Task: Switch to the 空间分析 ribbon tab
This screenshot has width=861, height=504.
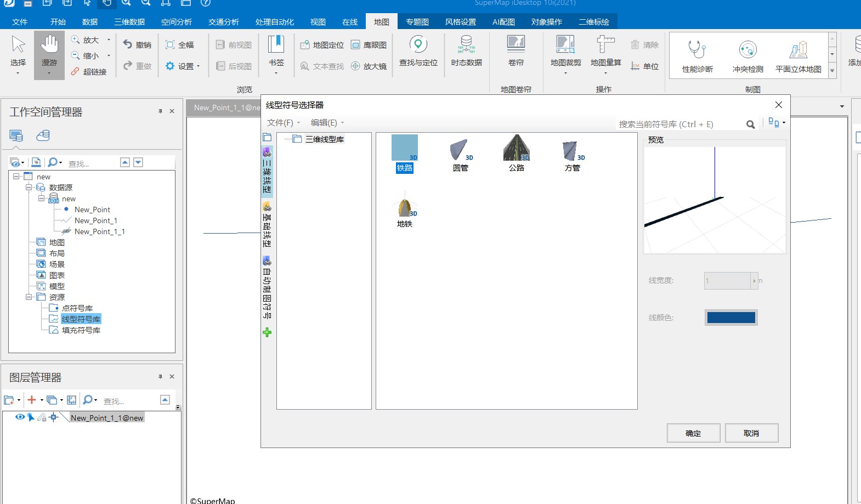Action: click(177, 22)
